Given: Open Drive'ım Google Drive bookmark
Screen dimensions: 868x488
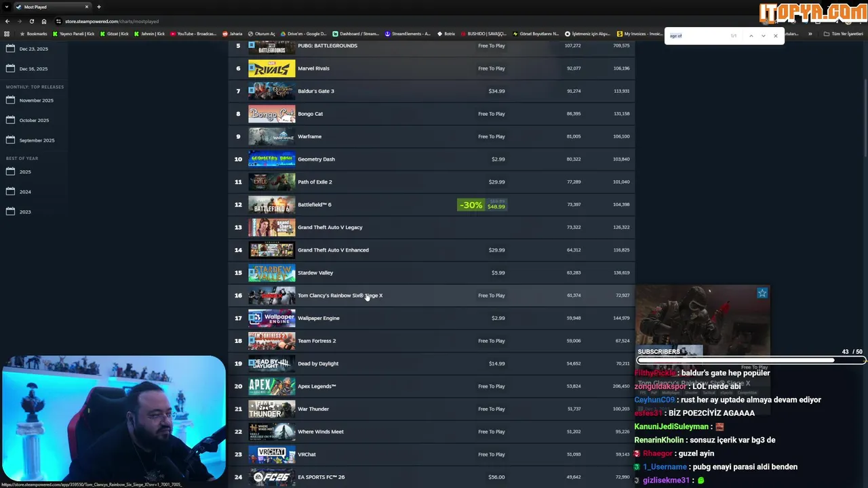Looking at the screenshot, I should click(303, 34).
